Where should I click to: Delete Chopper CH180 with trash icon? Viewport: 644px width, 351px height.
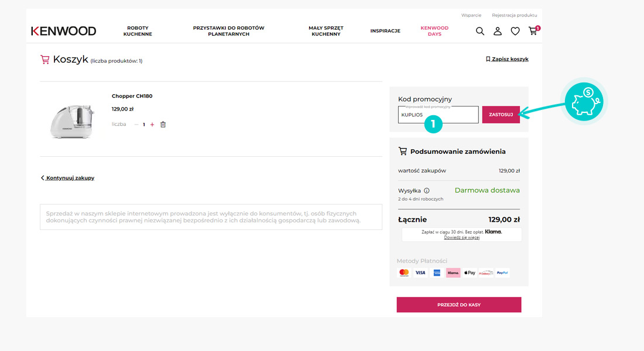click(x=163, y=125)
